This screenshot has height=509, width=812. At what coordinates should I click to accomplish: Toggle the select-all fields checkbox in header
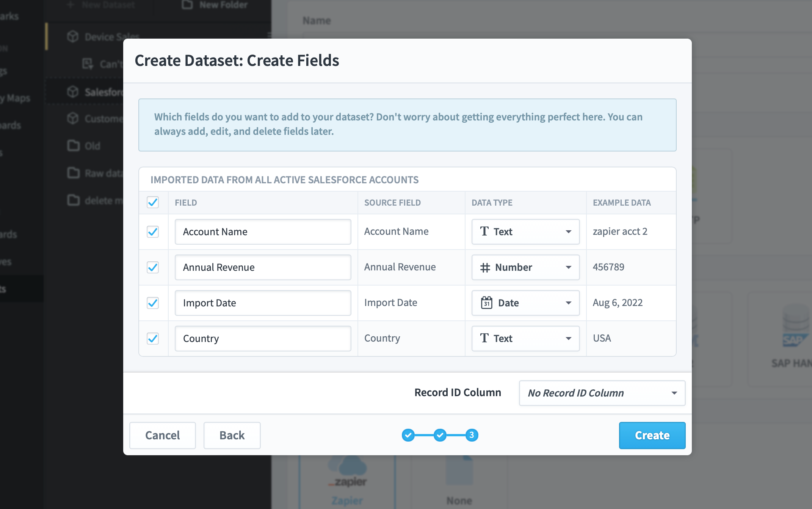[153, 202]
